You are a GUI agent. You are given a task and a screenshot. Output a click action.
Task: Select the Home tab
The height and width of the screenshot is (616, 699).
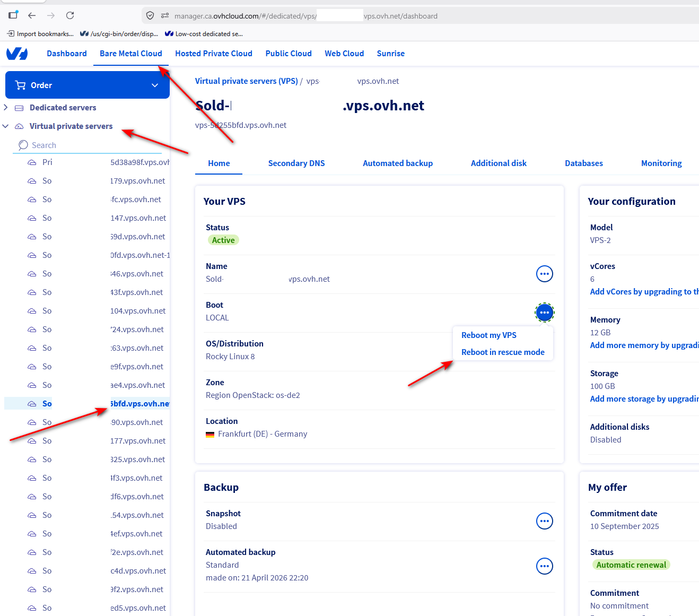point(219,163)
